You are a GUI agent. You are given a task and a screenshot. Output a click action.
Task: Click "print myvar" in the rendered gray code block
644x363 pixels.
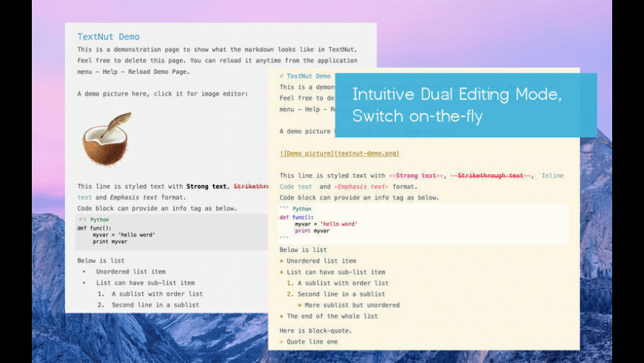pos(110,242)
